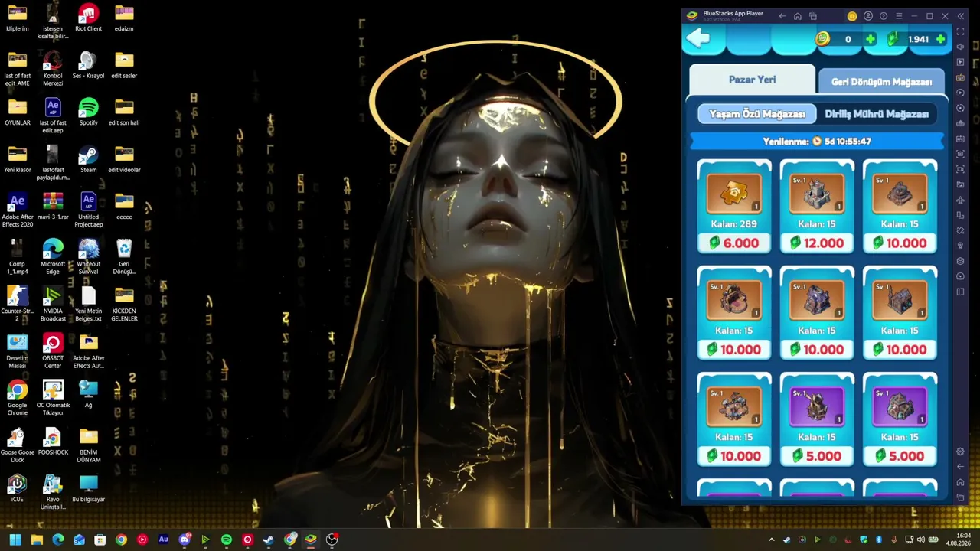Open the Geri Dönüşüm recycle bin icon
Image resolution: width=980 pixels, height=551 pixels.
coord(124,256)
